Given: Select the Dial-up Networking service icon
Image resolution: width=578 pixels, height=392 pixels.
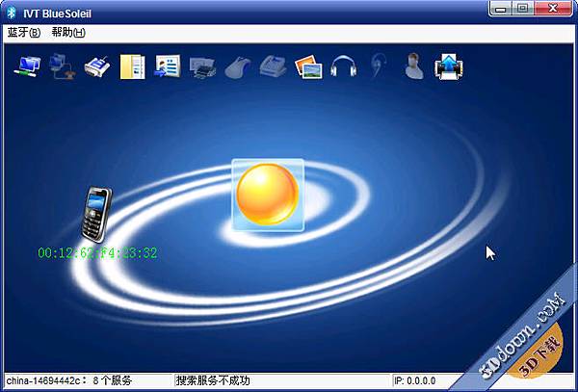Looking at the screenshot, I should (x=63, y=66).
